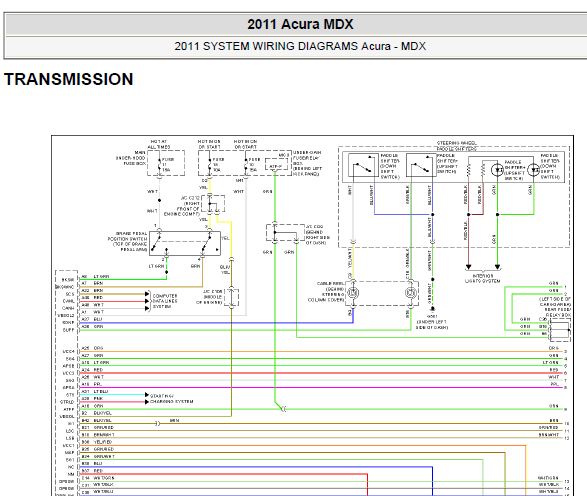Click the TRANSMISSION section heading

tap(69, 79)
